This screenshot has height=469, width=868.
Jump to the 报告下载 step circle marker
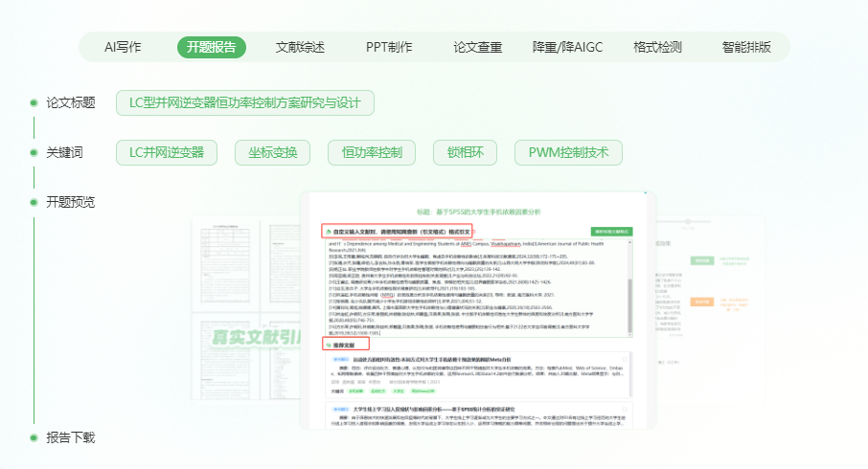(32, 437)
